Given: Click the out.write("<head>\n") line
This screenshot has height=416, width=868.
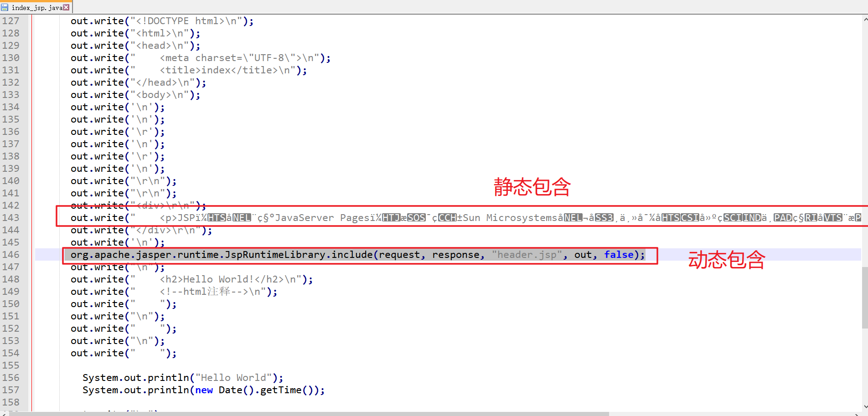Looking at the screenshot, I should coord(135,46).
